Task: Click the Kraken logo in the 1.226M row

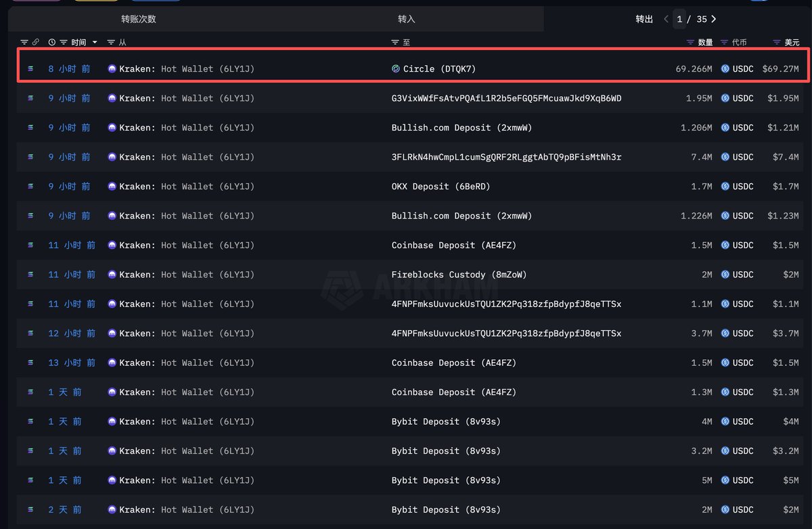Action: click(112, 216)
